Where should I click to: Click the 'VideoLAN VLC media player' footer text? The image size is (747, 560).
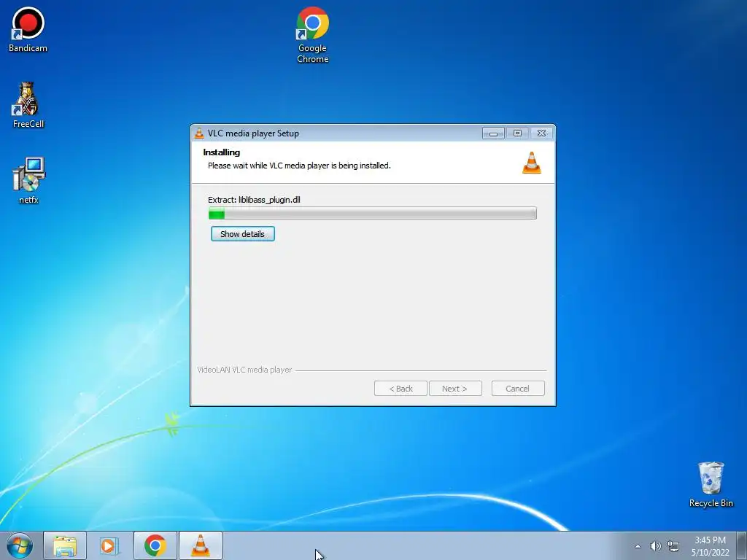coord(244,370)
